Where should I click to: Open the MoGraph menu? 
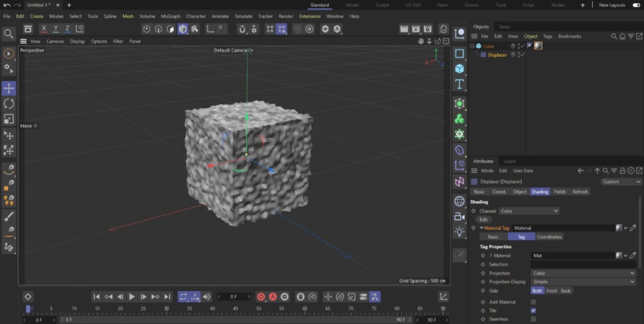170,16
